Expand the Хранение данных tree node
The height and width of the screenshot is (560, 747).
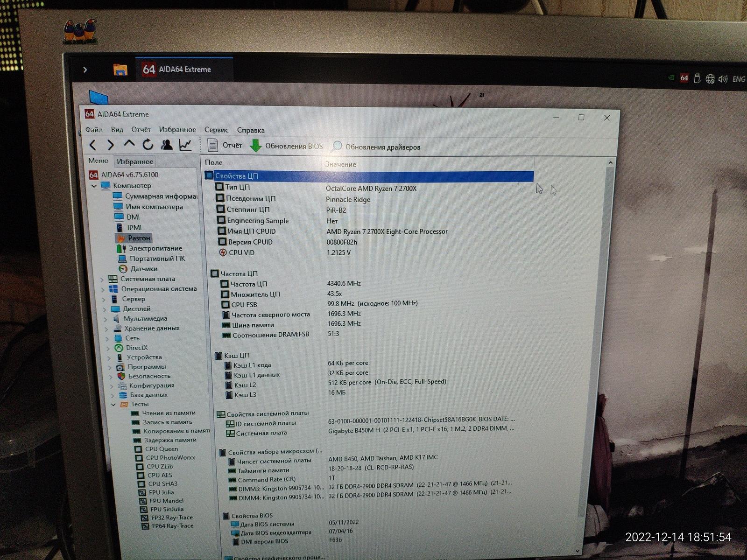(107, 329)
